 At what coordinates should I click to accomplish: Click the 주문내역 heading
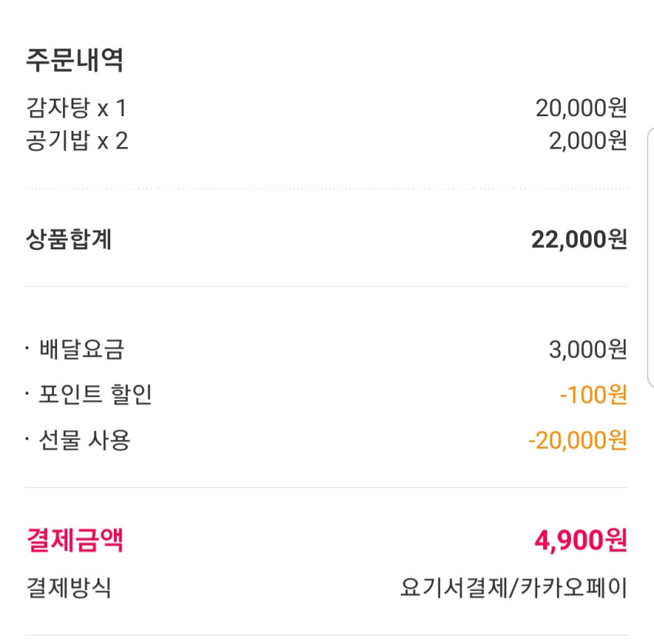point(75,61)
